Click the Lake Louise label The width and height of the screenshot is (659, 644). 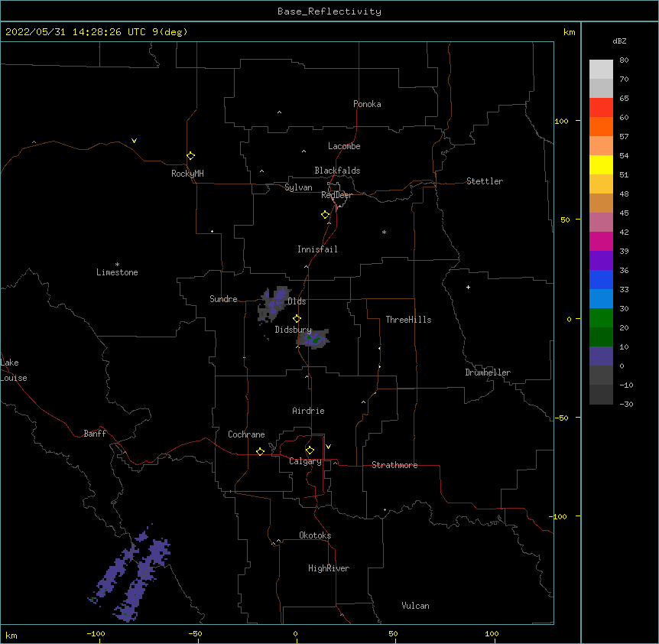(14, 370)
